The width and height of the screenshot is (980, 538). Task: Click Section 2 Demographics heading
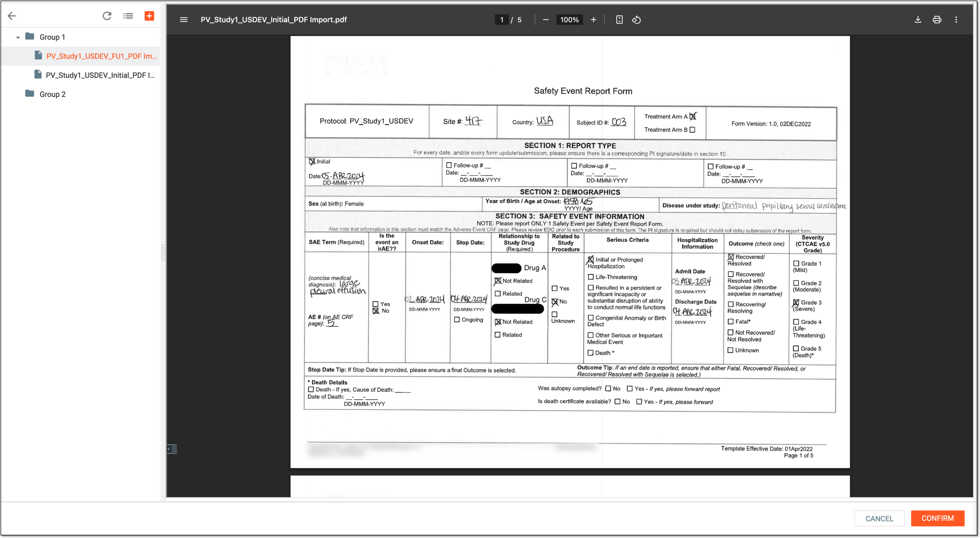570,192
